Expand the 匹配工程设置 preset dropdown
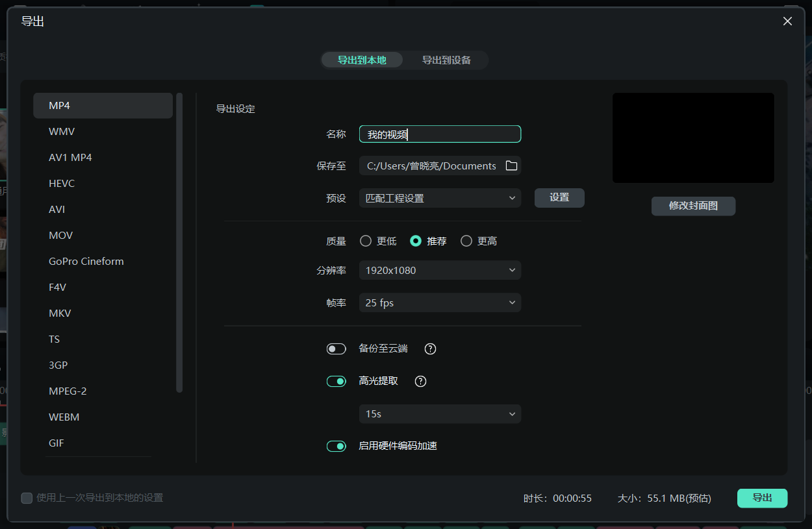The width and height of the screenshot is (812, 529). pos(440,198)
